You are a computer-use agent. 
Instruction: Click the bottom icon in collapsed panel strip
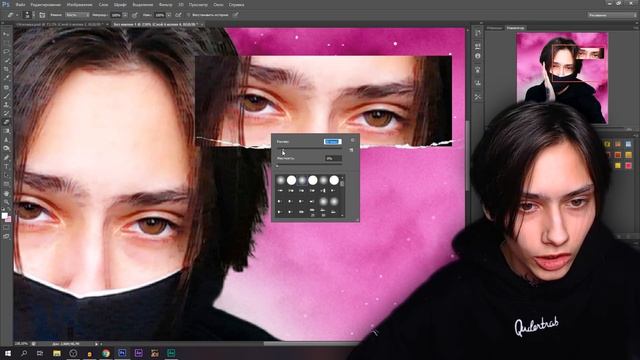478,97
